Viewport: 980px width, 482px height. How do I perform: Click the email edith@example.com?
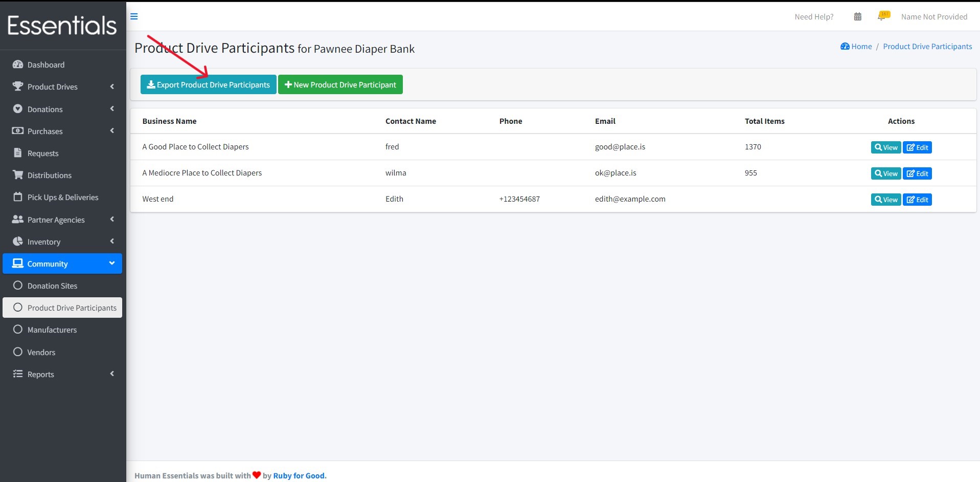630,199
